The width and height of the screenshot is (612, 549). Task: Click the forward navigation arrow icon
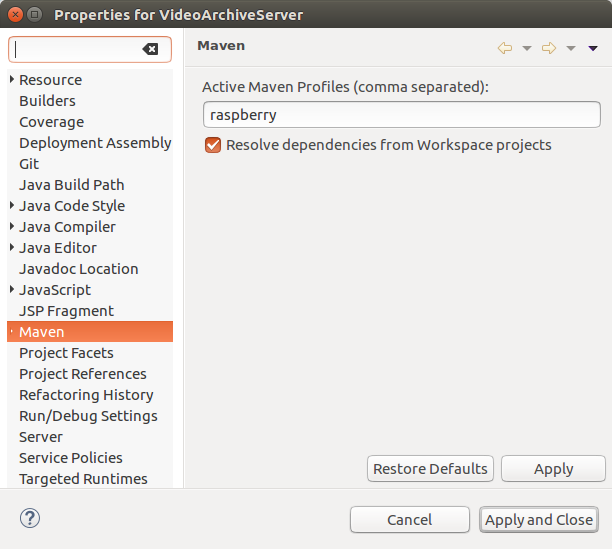pyautogui.click(x=548, y=48)
